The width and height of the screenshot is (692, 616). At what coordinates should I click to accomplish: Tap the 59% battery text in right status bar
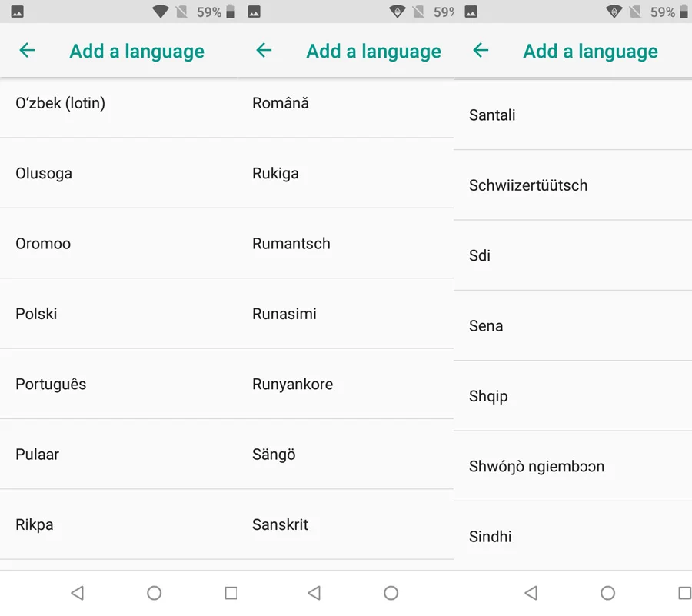pos(663,12)
